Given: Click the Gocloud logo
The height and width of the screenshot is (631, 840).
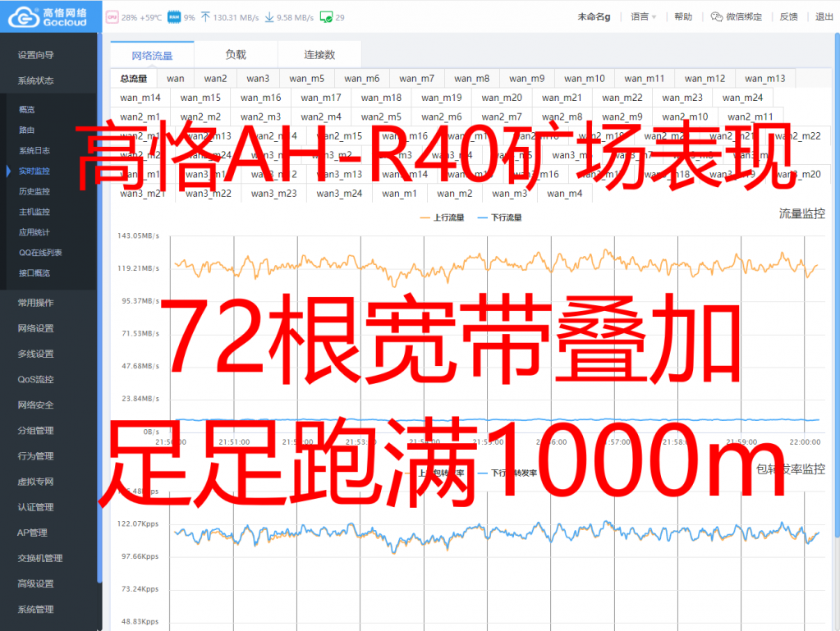Looking at the screenshot, I should (x=48, y=16).
